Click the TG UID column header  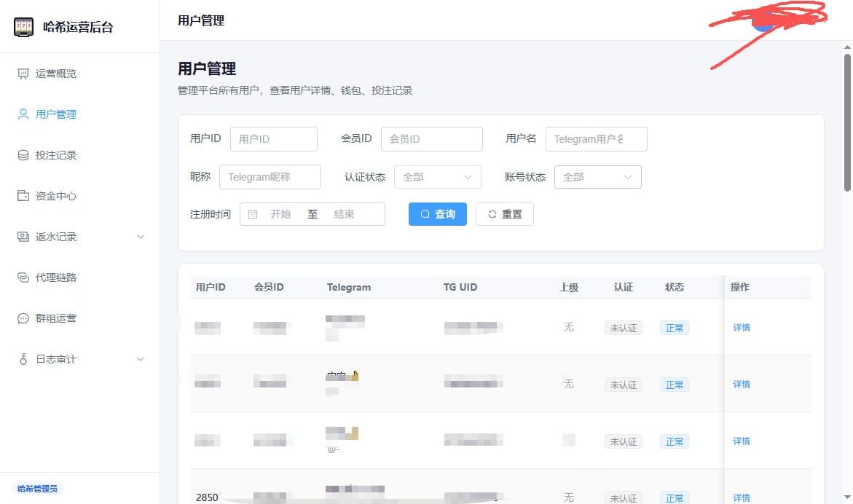point(460,287)
